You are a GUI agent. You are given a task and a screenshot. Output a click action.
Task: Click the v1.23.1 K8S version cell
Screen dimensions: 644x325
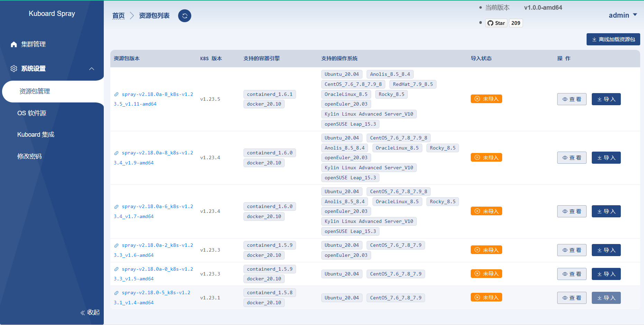[x=210, y=298]
